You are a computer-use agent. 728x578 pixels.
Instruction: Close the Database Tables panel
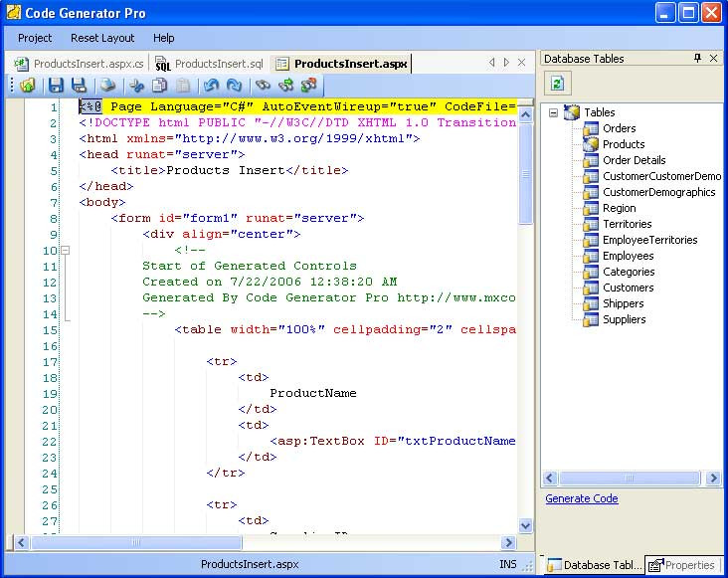tap(714, 58)
